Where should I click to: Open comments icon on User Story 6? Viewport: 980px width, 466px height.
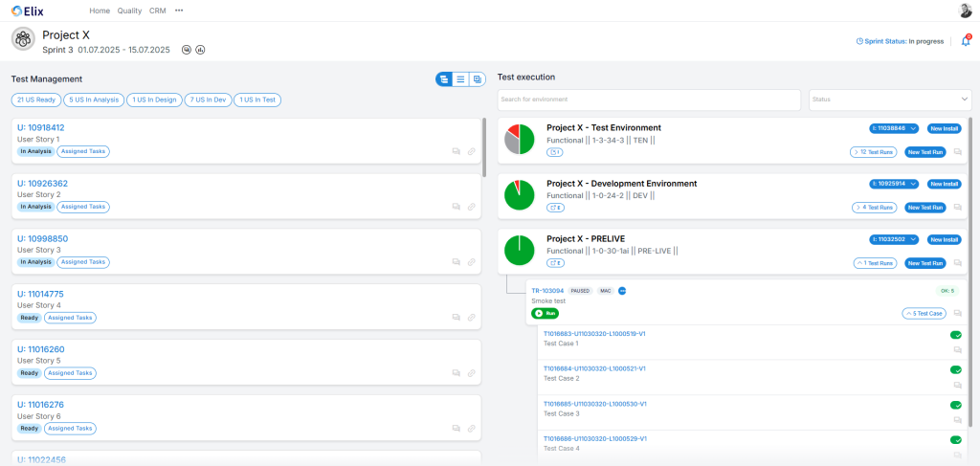tap(457, 429)
